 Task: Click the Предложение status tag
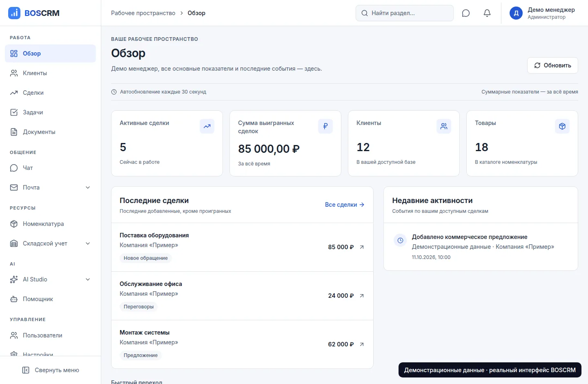point(140,355)
